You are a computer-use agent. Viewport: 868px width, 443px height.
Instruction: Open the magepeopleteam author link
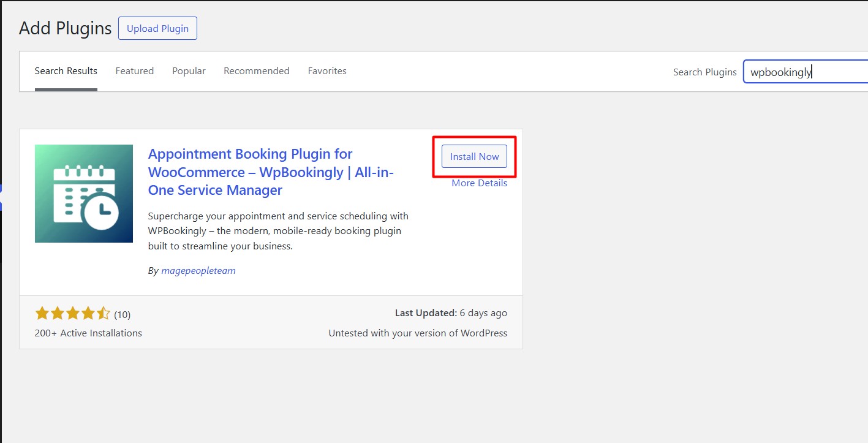(x=198, y=270)
